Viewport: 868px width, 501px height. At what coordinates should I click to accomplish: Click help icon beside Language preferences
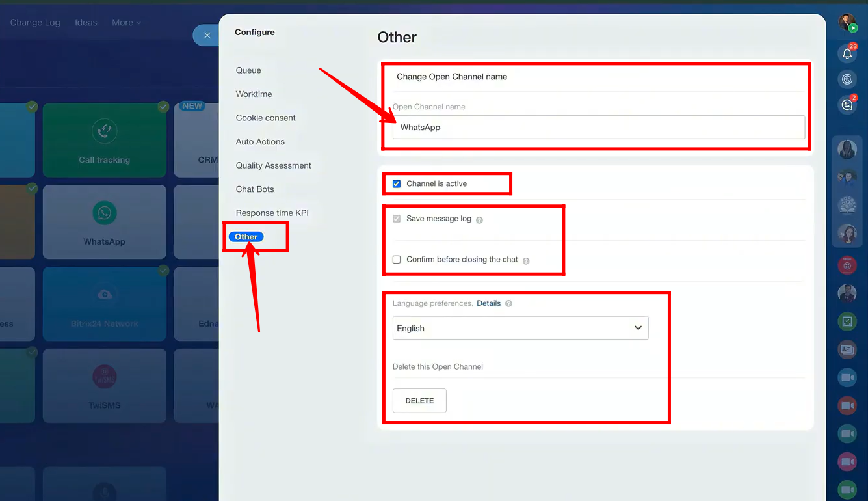pos(508,304)
